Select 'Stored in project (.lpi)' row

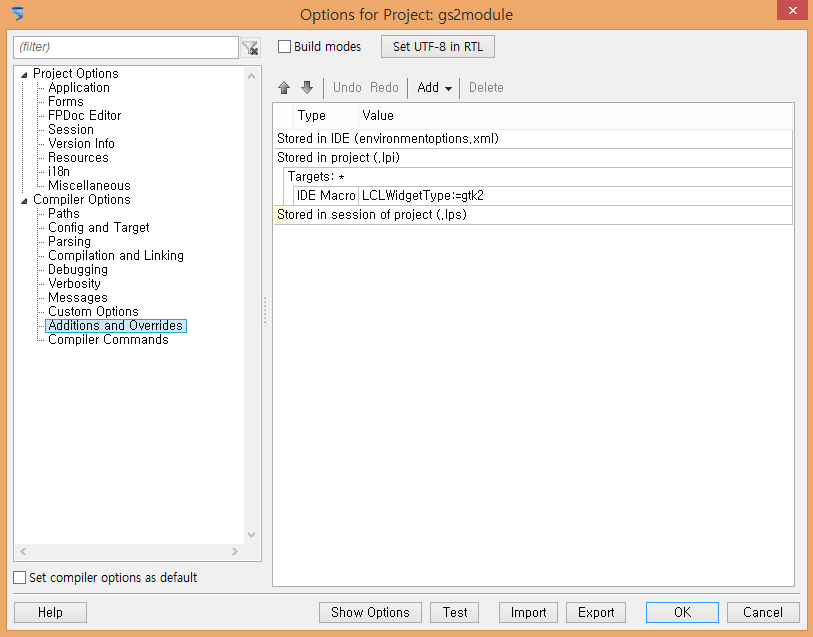[x=533, y=158]
